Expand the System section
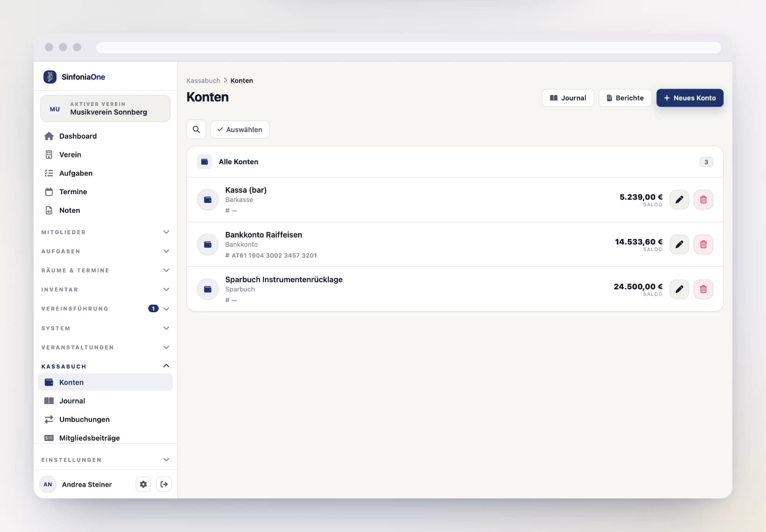The image size is (766, 532). 106,328
